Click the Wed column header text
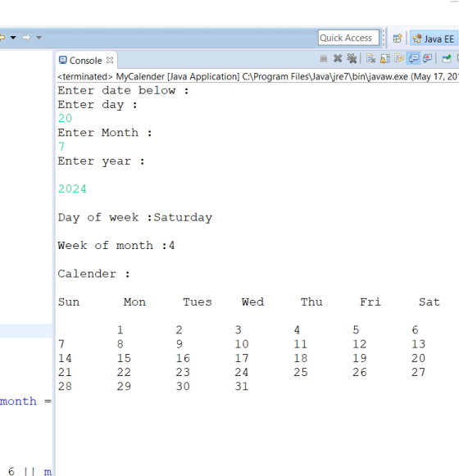Image resolution: width=459 pixels, height=476 pixels. [x=252, y=302]
